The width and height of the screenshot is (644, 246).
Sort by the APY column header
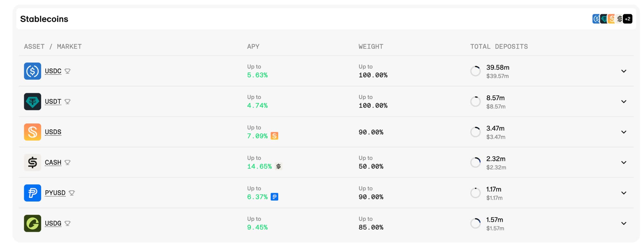click(x=253, y=46)
